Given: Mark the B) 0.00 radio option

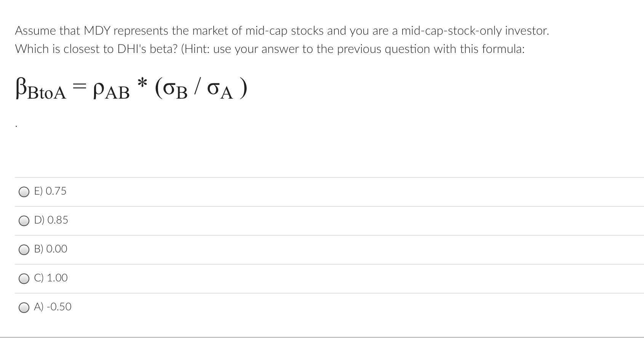Looking at the screenshot, I should tap(24, 250).
